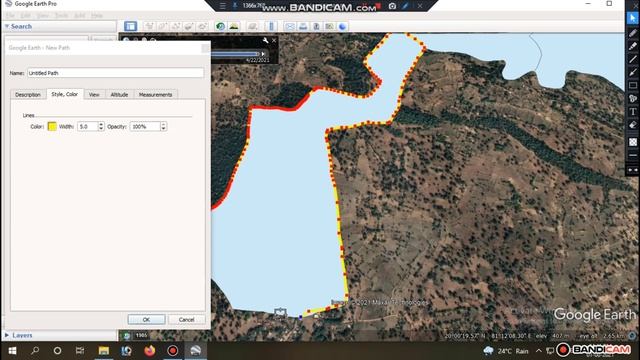Viewport: 640px width, 360px height.
Task: Click Record a Tour toolbar icon
Action: (x=202, y=27)
